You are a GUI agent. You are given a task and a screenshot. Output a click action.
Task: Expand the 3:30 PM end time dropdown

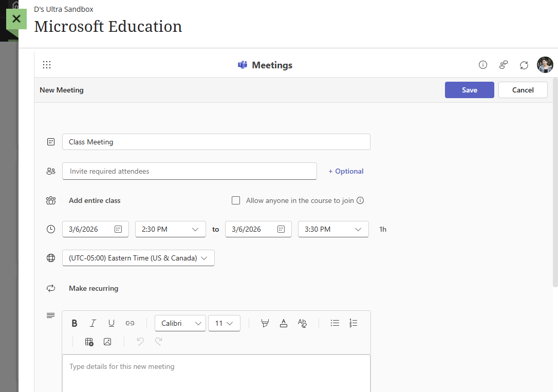click(x=333, y=230)
